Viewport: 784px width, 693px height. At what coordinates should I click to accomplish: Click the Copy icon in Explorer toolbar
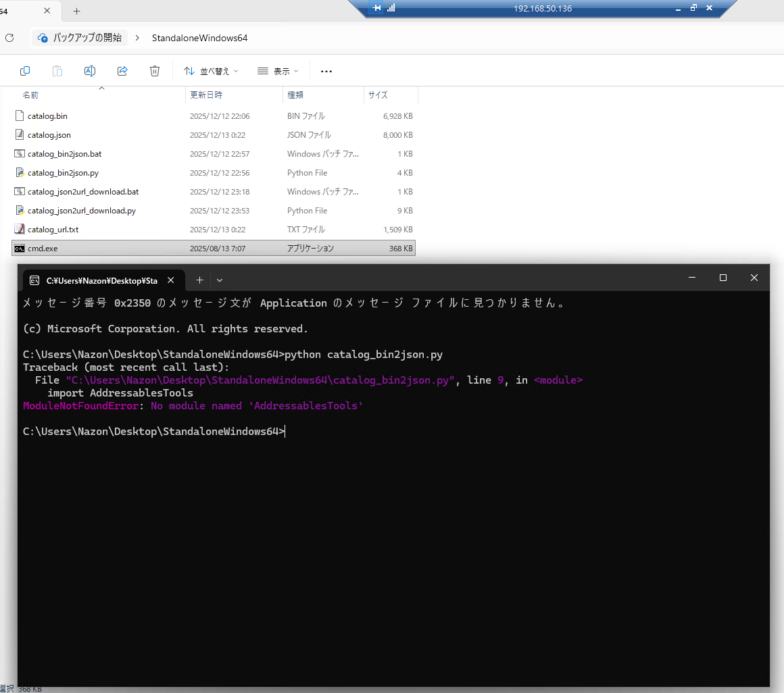click(x=25, y=71)
